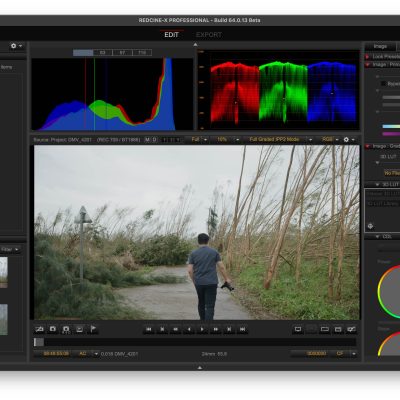Screen dimensions: 400x400
Task: Click the clapper slate icon below viewer
Action: [x=39, y=329]
